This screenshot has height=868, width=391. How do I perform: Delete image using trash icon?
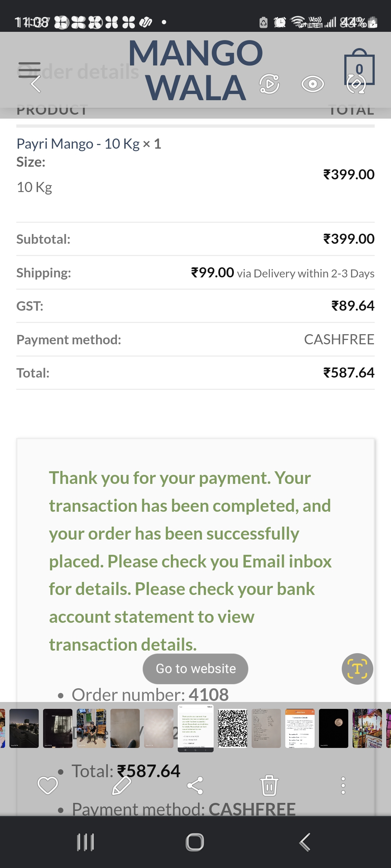point(269,786)
